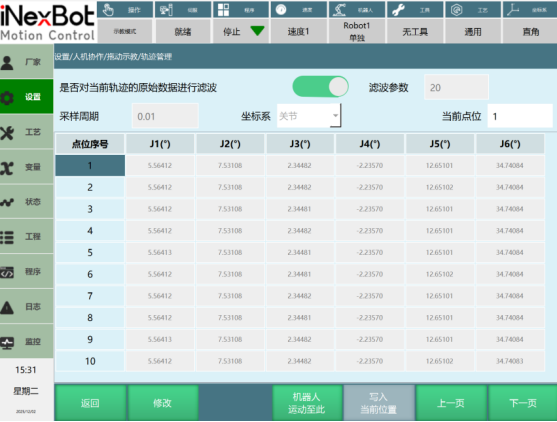Click the 滤波参数 field showing 20
Image resolution: width=557 pixels, height=422 pixels.
(x=456, y=87)
